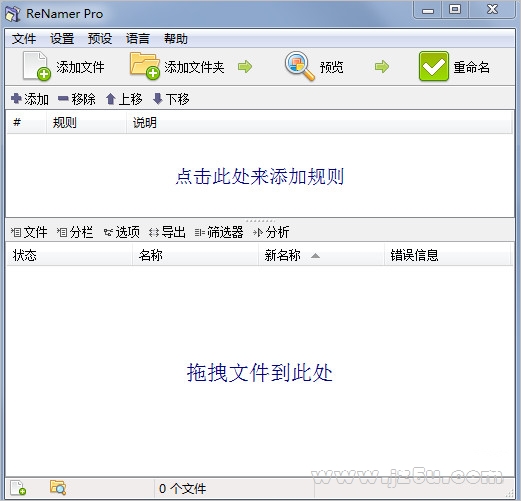
Task: Click the 重命名 button label
Action: 472,67
